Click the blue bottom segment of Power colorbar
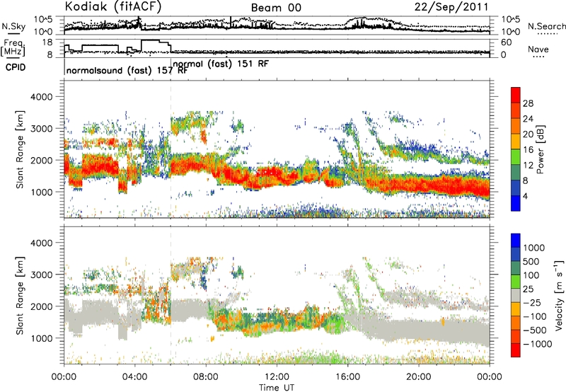This screenshot has height=392, width=566. pos(516,203)
